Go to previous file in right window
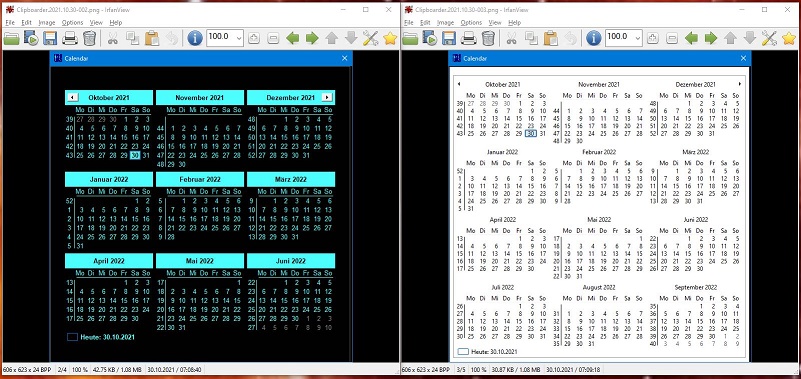 691,38
